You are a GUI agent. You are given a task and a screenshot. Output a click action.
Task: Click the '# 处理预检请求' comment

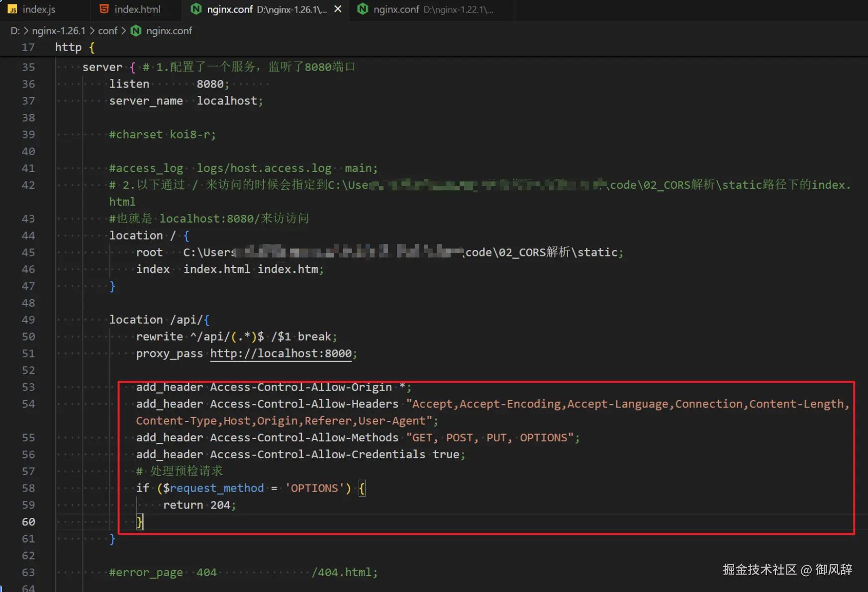(180, 471)
